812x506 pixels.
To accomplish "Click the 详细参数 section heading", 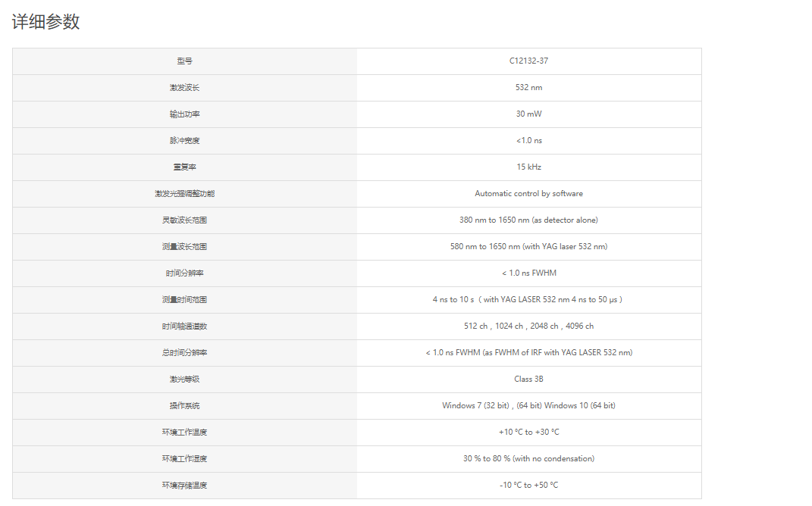I will point(45,22).
